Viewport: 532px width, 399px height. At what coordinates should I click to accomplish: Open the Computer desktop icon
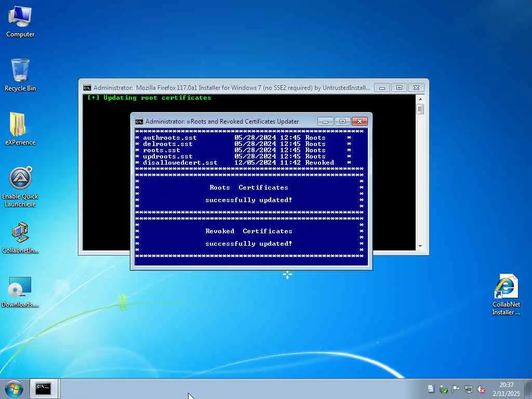point(20,21)
